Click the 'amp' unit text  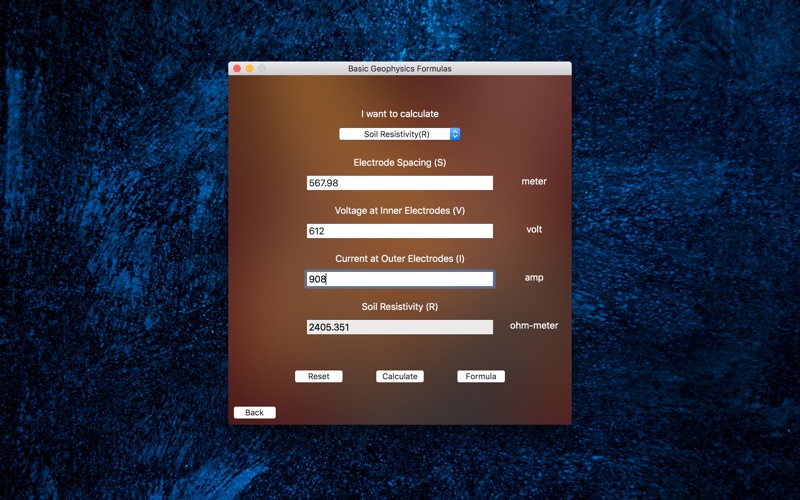pos(534,278)
